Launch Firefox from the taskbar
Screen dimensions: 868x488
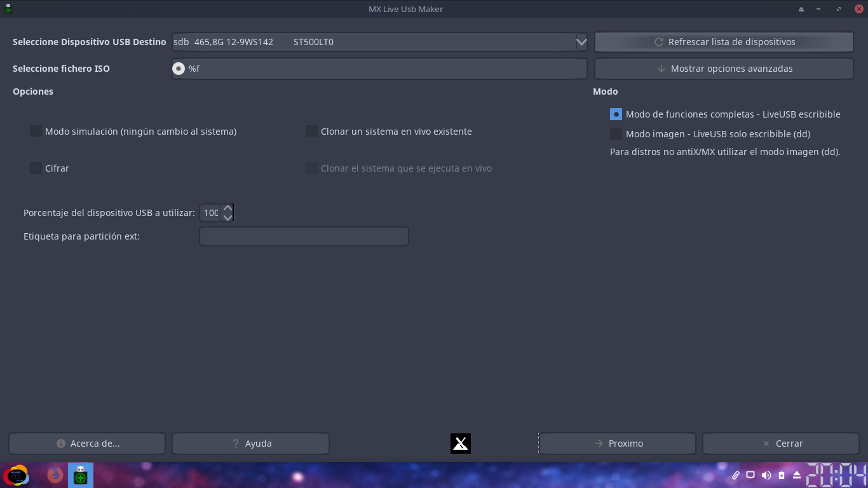pyautogui.click(x=55, y=475)
